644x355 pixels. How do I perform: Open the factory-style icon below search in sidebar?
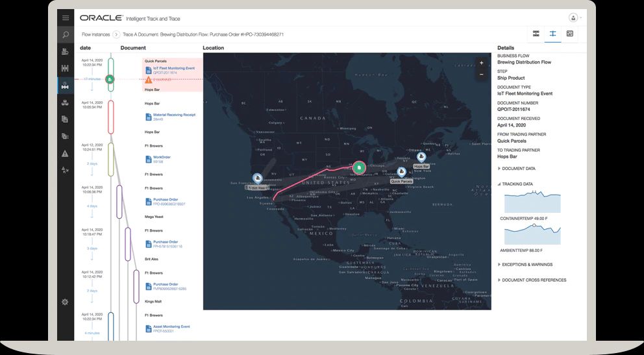coord(65,52)
